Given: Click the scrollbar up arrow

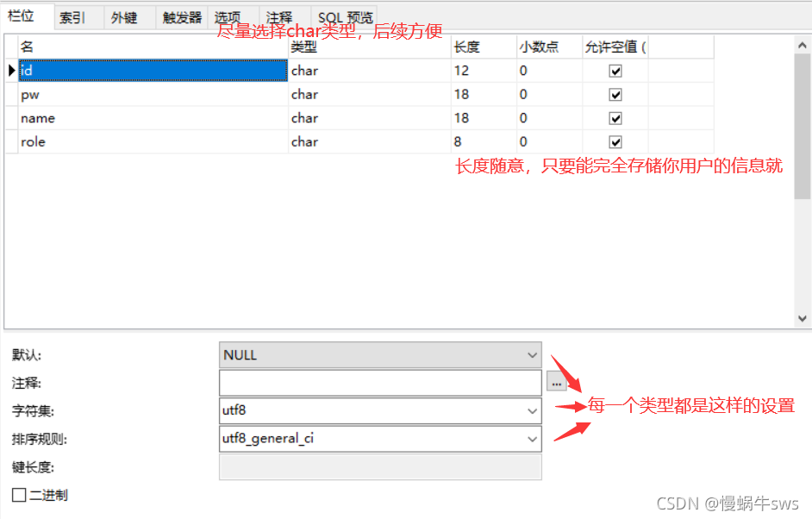Looking at the screenshot, I should pyautogui.click(x=802, y=46).
